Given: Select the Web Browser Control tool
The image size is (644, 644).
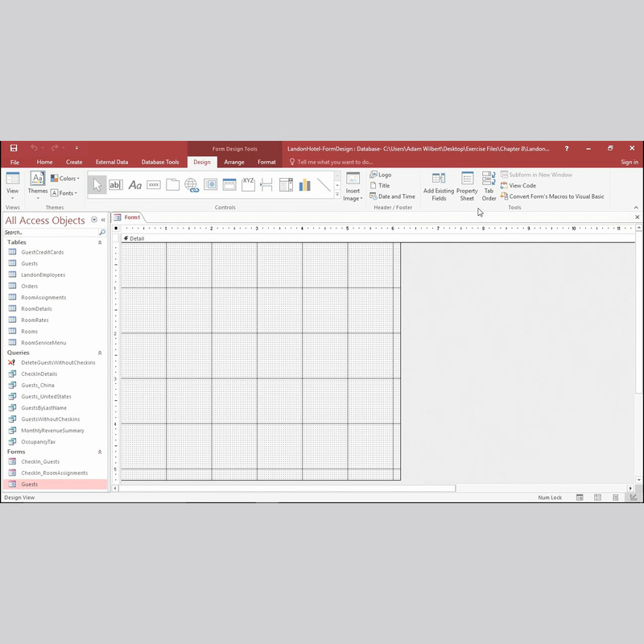Looking at the screenshot, I should point(210,185).
